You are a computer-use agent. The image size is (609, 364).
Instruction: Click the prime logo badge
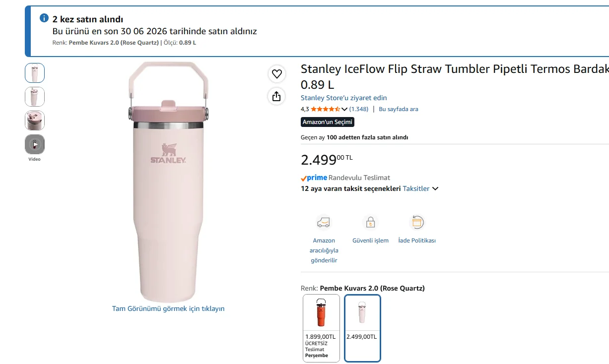(314, 178)
